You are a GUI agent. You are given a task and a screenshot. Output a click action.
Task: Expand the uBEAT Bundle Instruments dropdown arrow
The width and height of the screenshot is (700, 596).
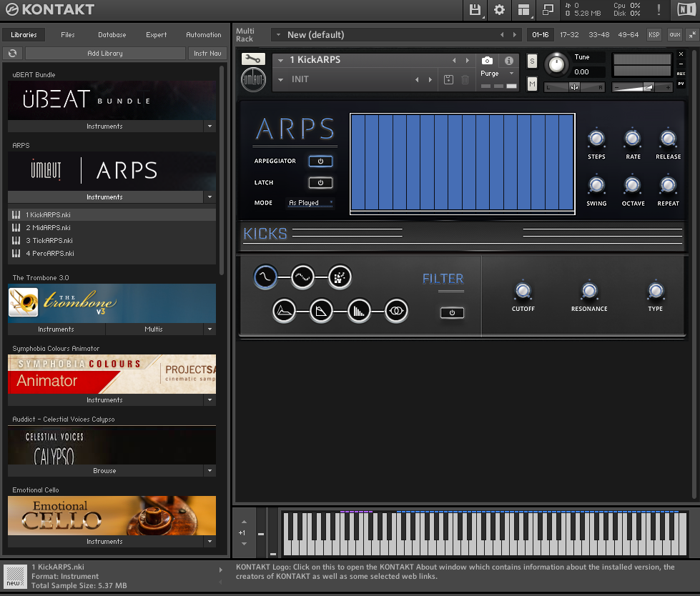point(209,126)
